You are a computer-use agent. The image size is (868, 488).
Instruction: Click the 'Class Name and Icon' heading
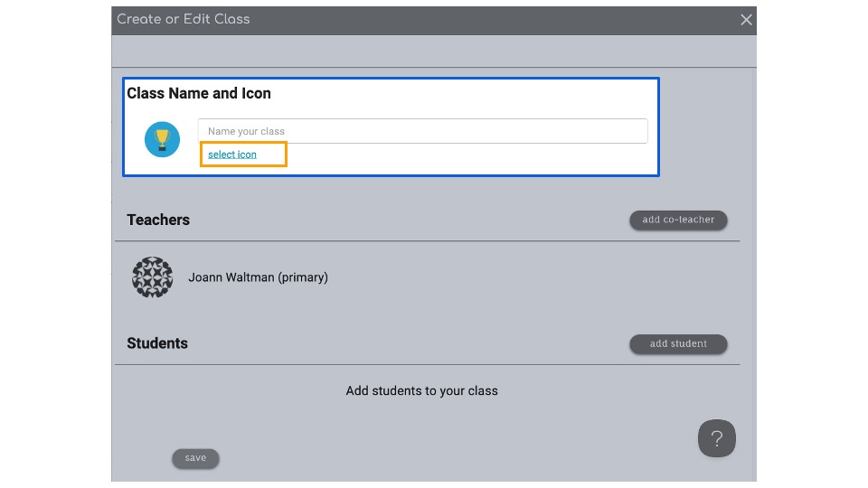point(199,93)
